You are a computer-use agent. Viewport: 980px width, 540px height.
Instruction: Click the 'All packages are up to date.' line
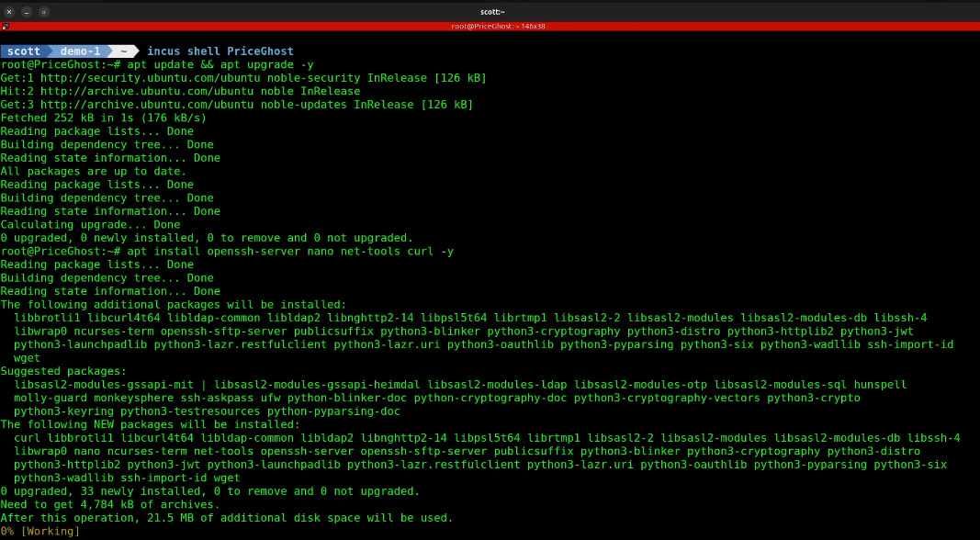tap(93, 171)
